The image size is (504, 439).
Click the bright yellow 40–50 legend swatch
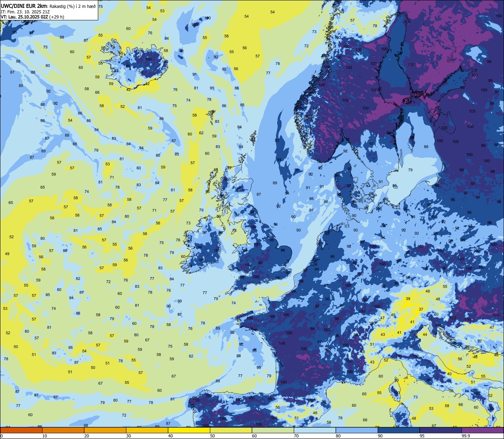pos(189,430)
